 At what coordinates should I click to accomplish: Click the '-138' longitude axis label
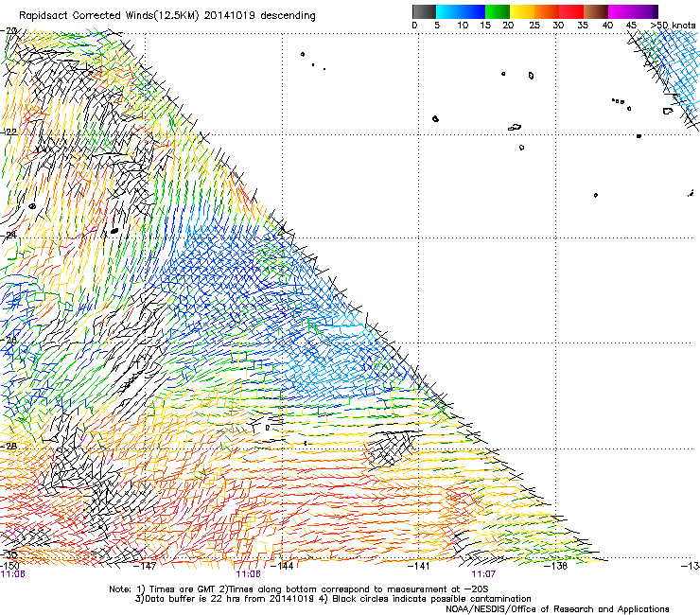[x=555, y=566]
